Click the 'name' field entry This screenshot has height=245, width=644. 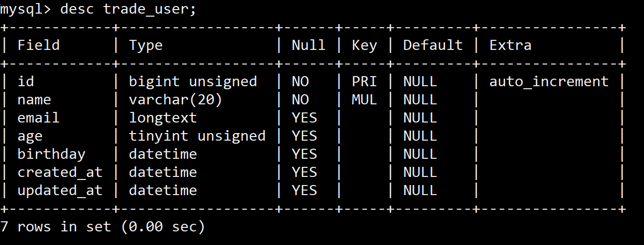(x=34, y=100)
